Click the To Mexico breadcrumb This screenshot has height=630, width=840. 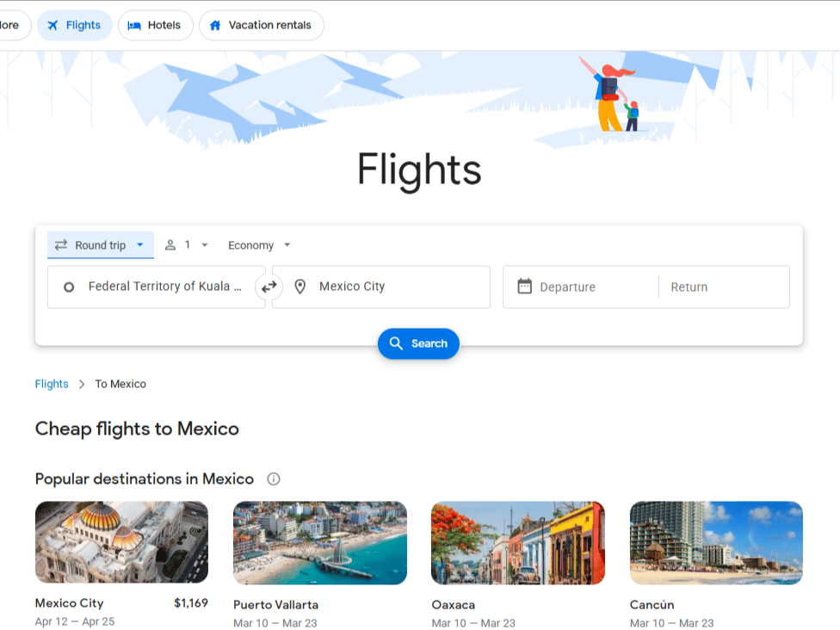tap(120, 384)
